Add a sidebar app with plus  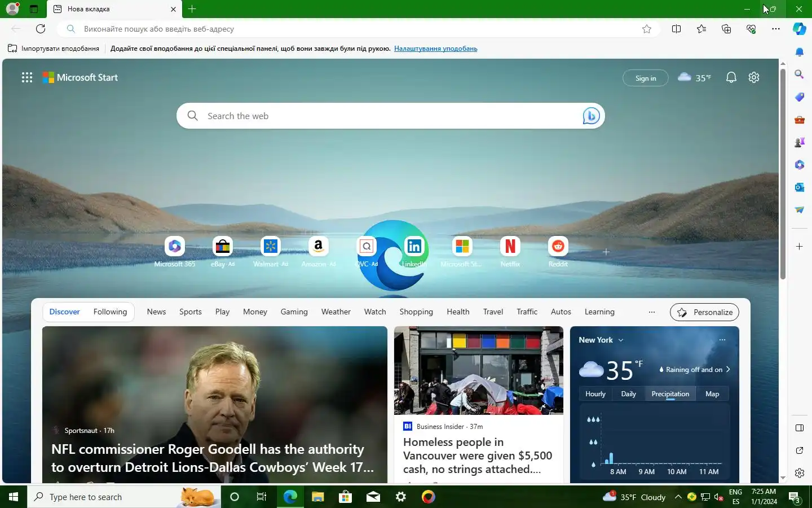[x=800, y=246]
